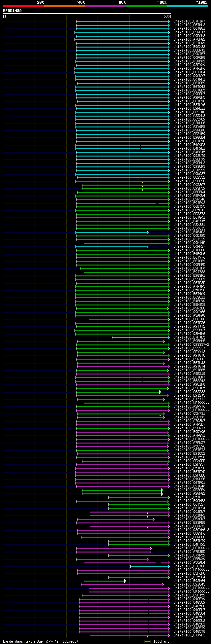Open hit UniRef100_A9NT57

click(x=189, y=54)
